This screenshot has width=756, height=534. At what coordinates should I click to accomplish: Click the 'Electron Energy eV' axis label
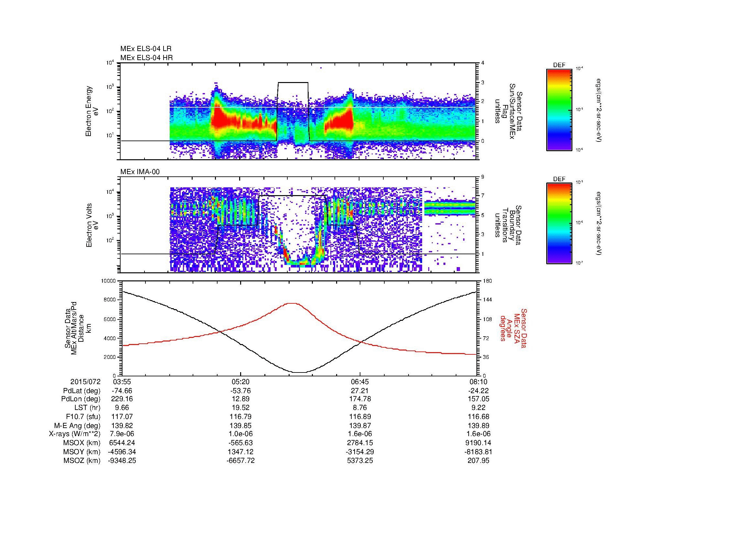92,111
